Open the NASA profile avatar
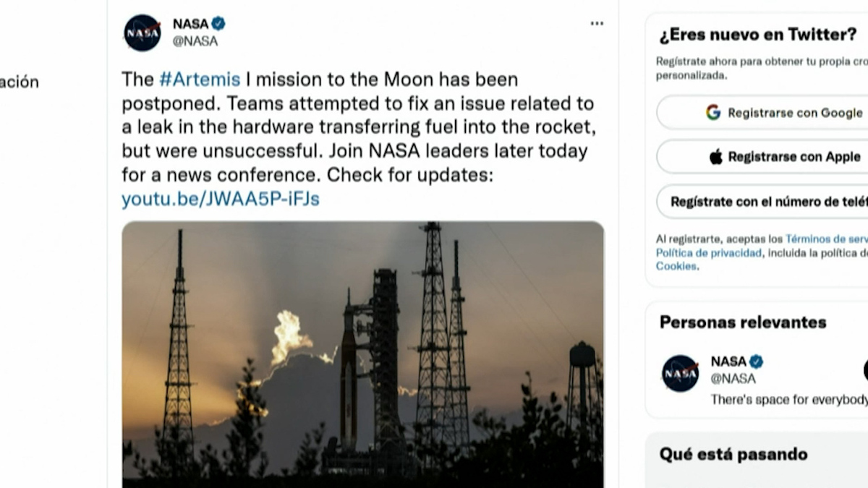 pos(142,30)
